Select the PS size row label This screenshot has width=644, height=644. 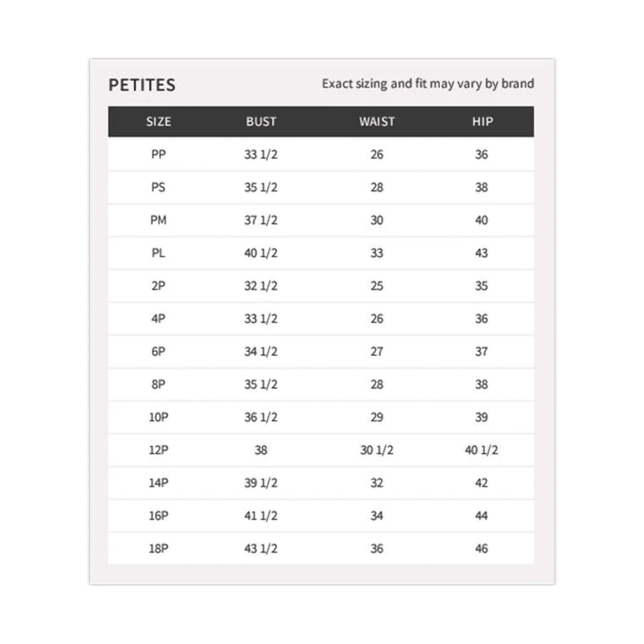tap(158, 187)
